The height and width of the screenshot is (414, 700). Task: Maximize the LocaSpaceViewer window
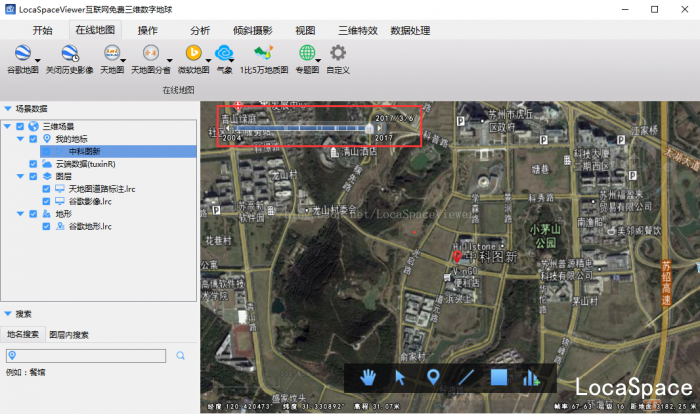[x=654, y=9]
